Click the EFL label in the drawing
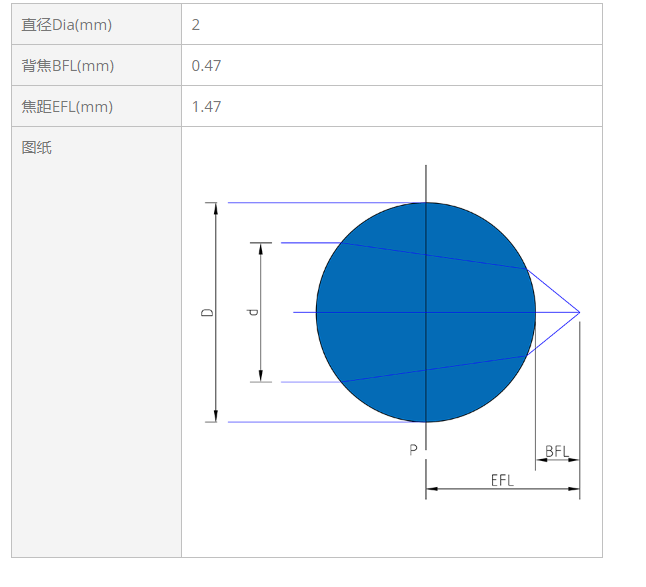Viewport: 646px width, 587px height. pos(502,480)
